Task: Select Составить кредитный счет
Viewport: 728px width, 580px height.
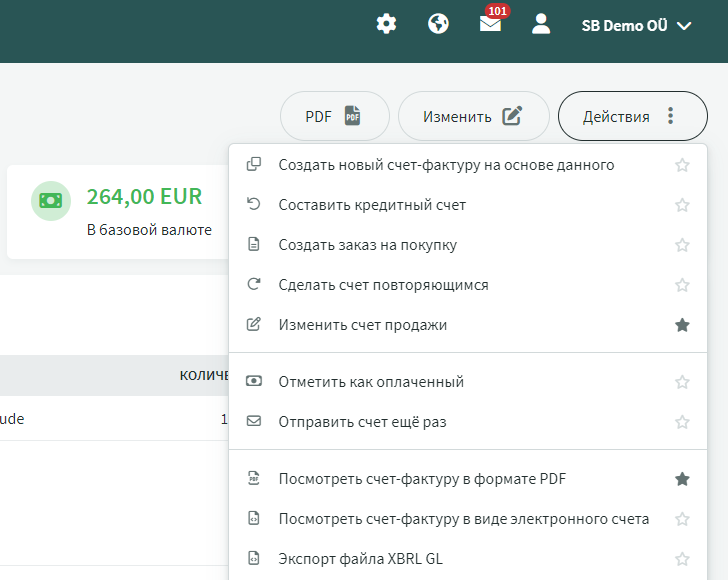Action: coord(468,205)
